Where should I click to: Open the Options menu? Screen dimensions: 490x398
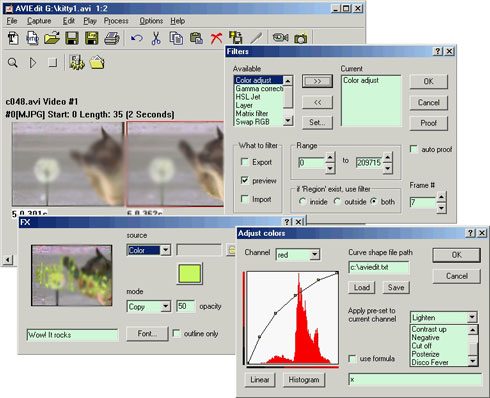[151, 21]
